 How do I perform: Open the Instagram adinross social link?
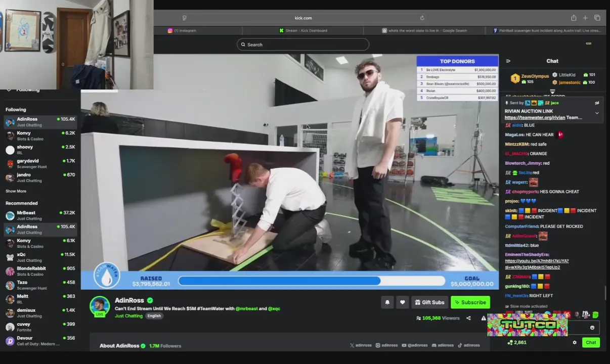[x=386, y=345]
